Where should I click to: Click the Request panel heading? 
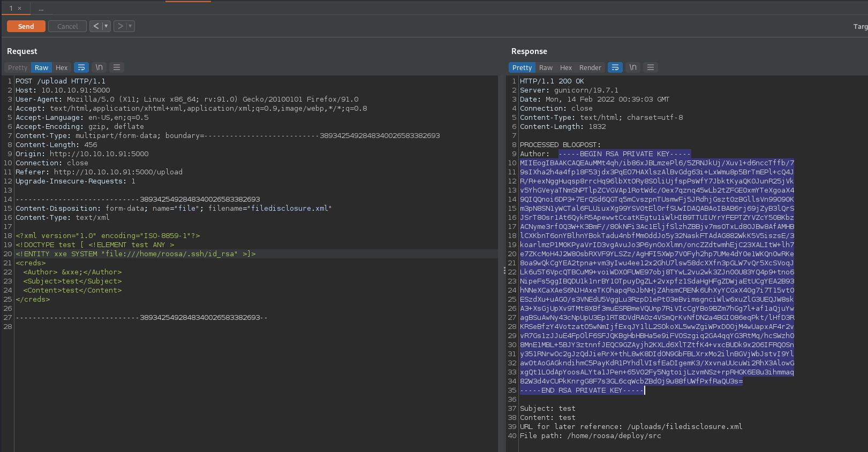click(x=22, y=51)
